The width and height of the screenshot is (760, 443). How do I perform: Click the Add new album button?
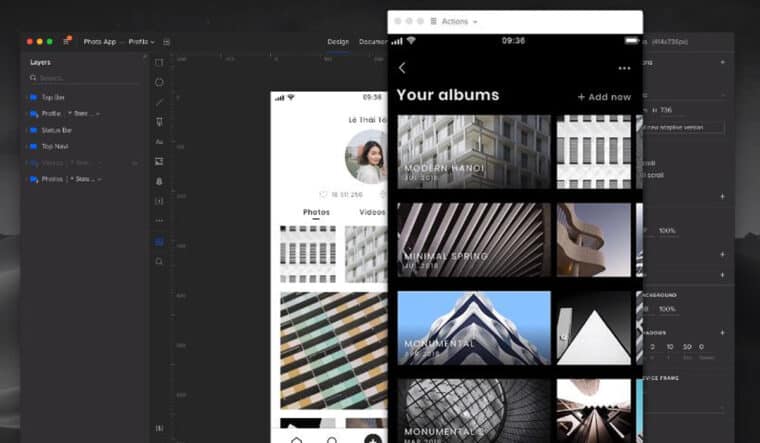click(x=604, y=97)
